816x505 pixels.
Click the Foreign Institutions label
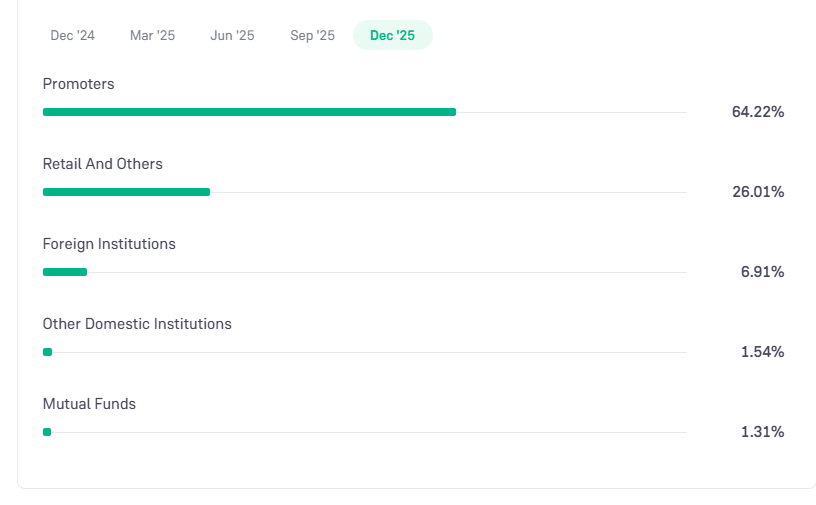(109, 244)
